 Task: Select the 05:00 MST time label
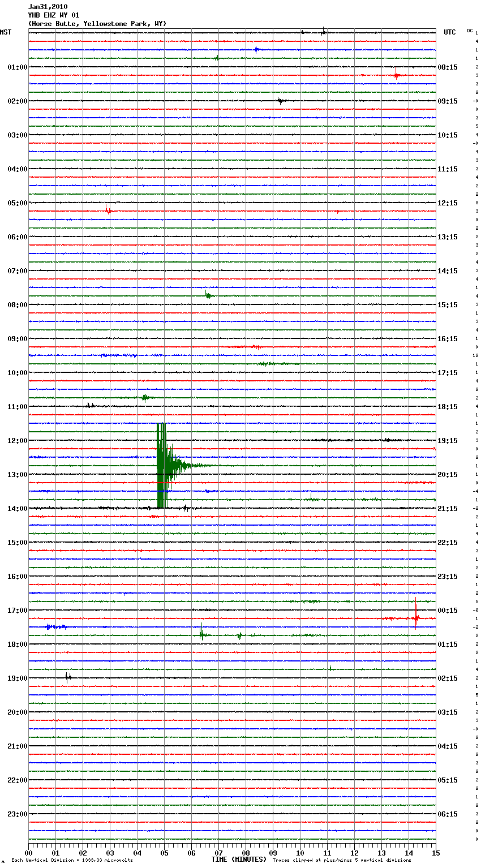[x=18, y=203]
